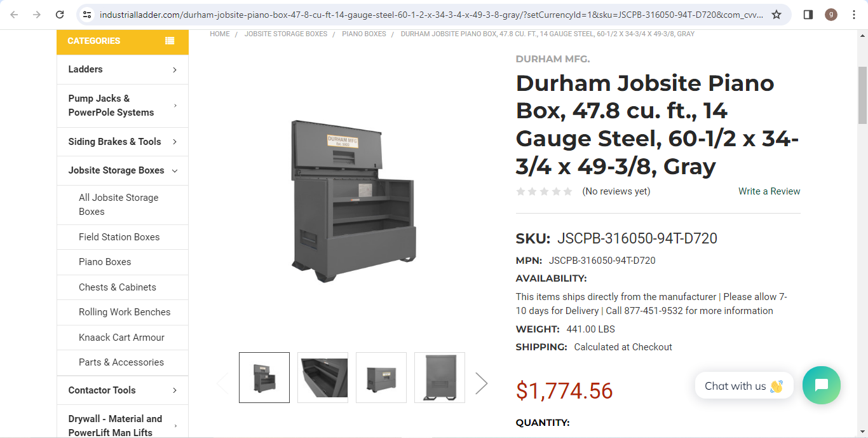Expand the Contactor Tools category
This screenshot has width=868, height=438.
pyautogui.click(x=123, y=390)
